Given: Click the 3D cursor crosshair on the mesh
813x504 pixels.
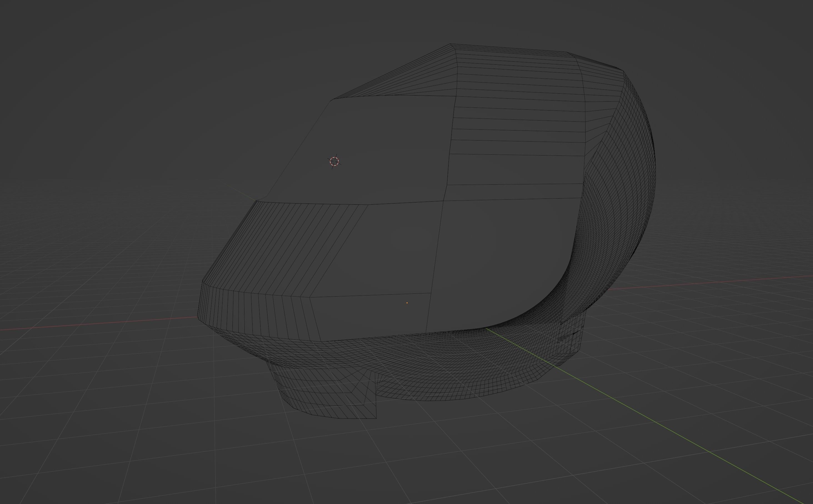Looking at the screenshot, I should click(x=334, y=162).
